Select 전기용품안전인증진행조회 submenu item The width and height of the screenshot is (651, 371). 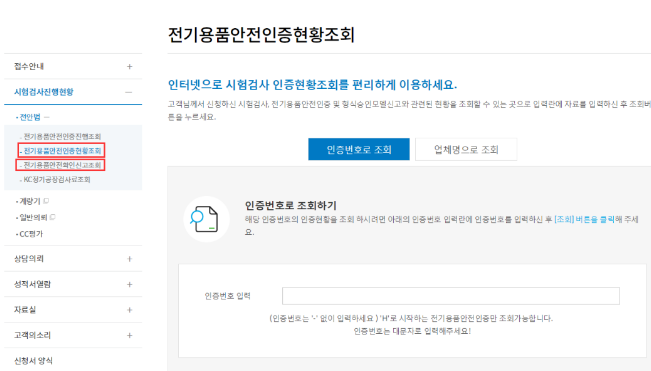(62, 137)
